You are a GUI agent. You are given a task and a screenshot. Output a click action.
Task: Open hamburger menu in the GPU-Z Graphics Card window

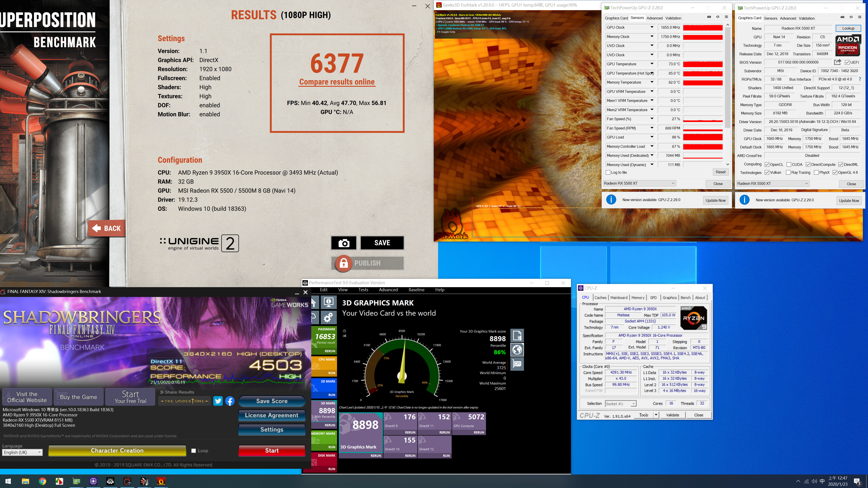coord(860,17)
